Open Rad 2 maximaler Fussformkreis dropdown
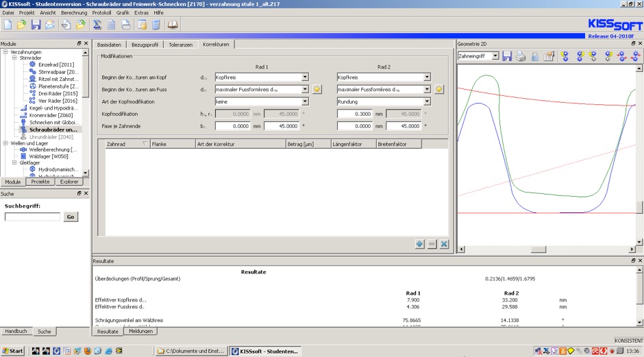This screenshot has width=644, height=357. coord(427,89)
